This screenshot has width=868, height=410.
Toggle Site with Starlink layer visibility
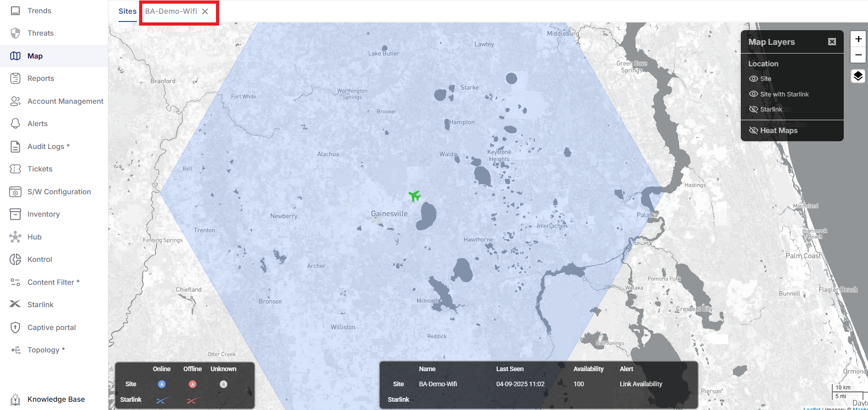[x=753, y=94]
